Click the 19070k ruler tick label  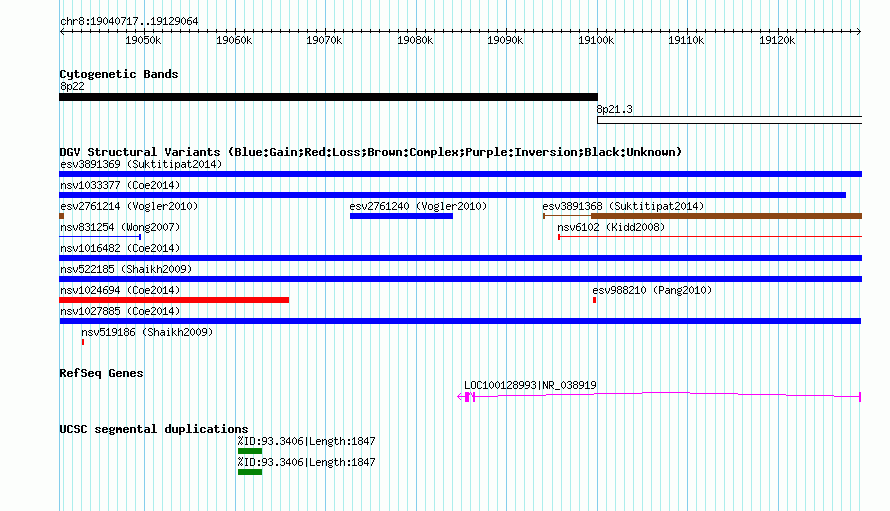(x=324, y=40)
